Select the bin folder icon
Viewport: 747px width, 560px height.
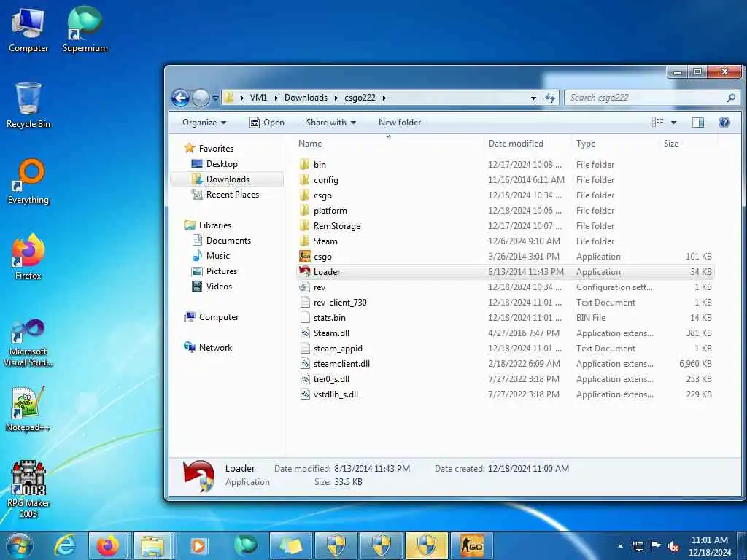[304, 165]
